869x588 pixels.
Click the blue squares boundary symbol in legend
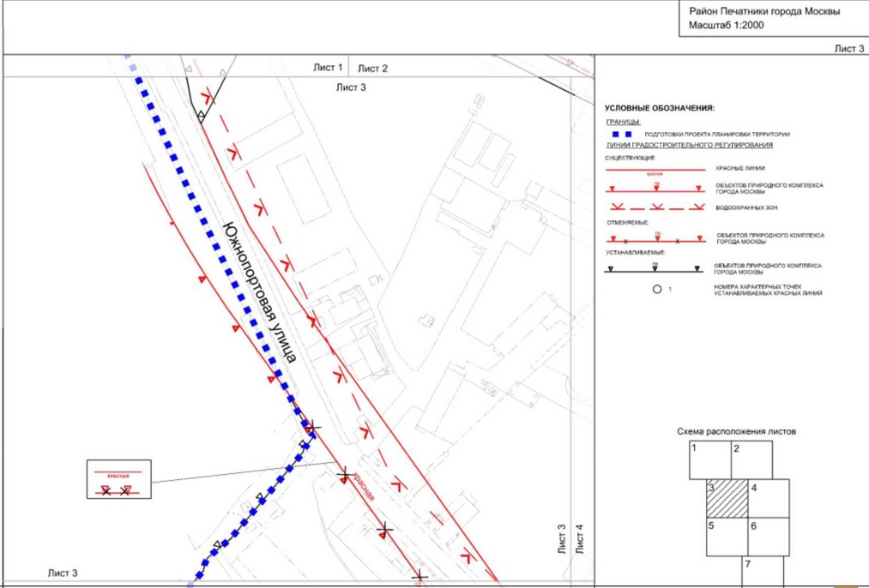(621, 135)
